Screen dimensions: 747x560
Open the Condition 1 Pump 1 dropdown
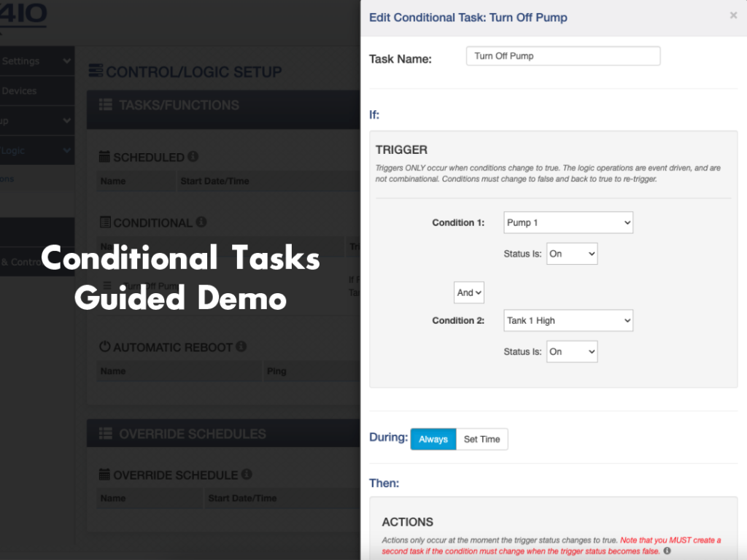point(568,222)
